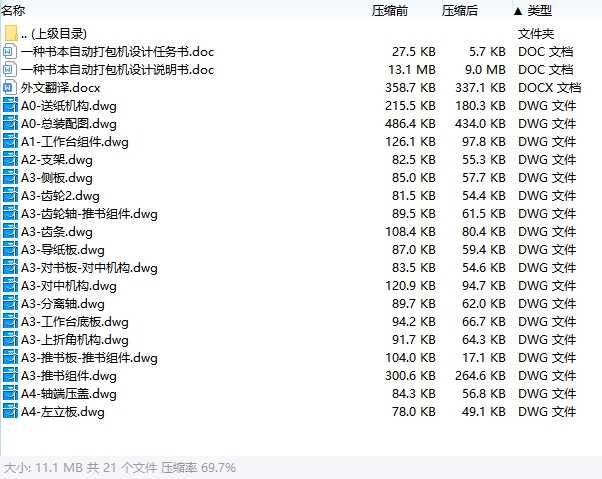Image resolution: width=602 pixels, height=479 pixels.
Task: Click the DWG icon beside A3-分离轴.dwg
Action: point(10,304)
